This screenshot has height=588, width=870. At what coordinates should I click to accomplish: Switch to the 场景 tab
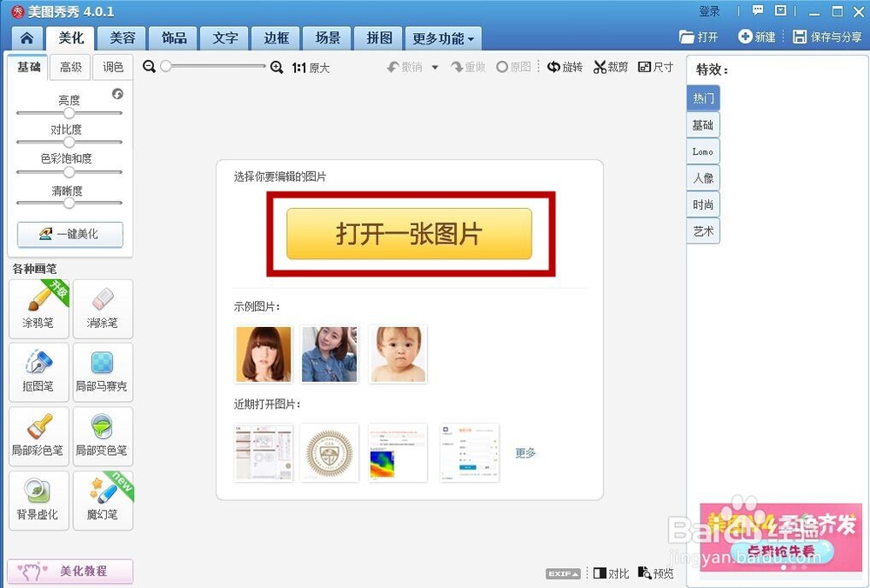pyautogui.click(x=327, y=38)
